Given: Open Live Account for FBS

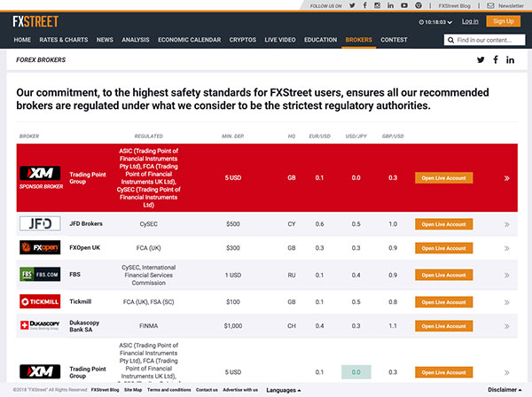Looking at the screenshot, I should click(x=444, y=275).
